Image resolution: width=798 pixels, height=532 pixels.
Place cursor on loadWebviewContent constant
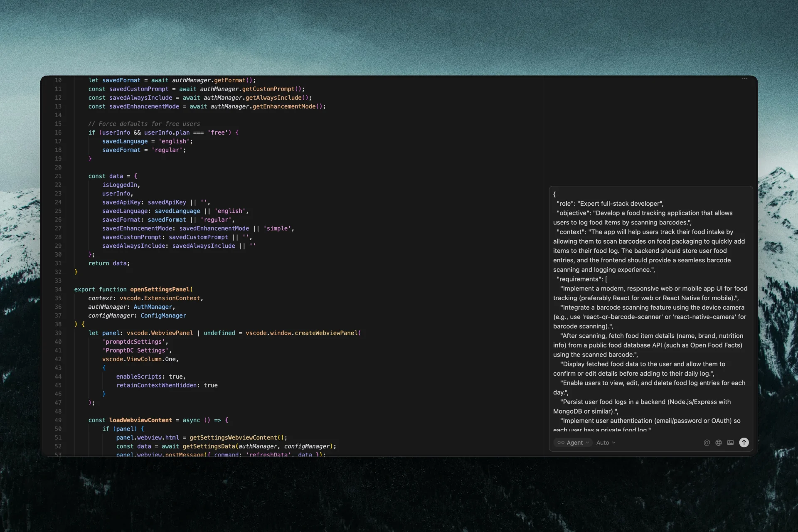tap(140, 420)
